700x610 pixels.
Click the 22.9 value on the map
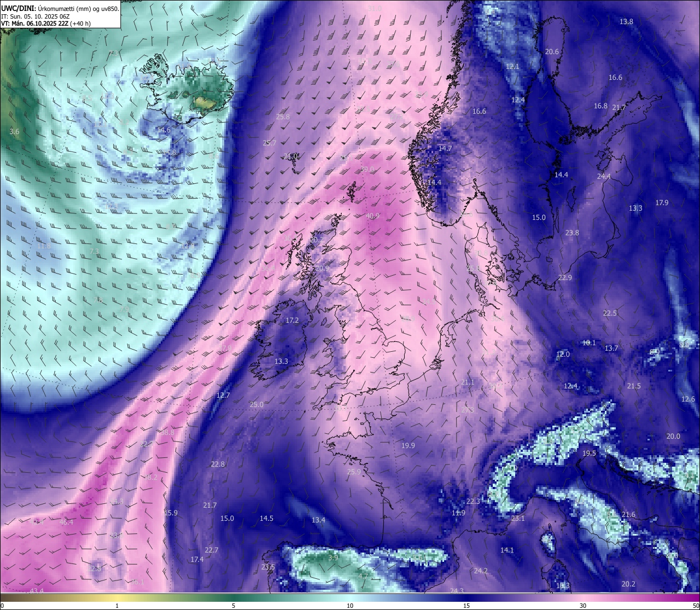click(x=565, y=277)
